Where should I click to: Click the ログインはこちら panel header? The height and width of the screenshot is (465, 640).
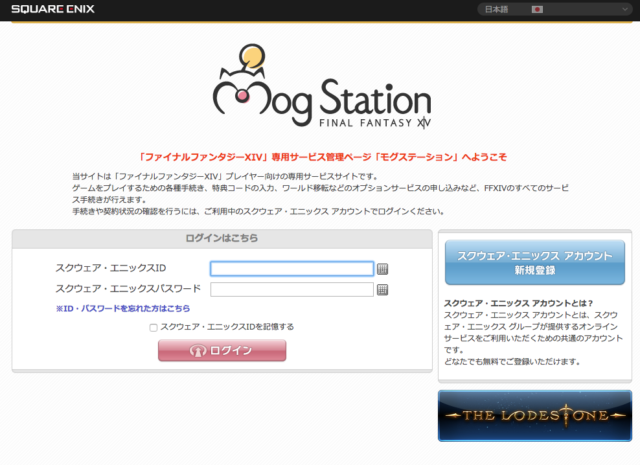221,240
